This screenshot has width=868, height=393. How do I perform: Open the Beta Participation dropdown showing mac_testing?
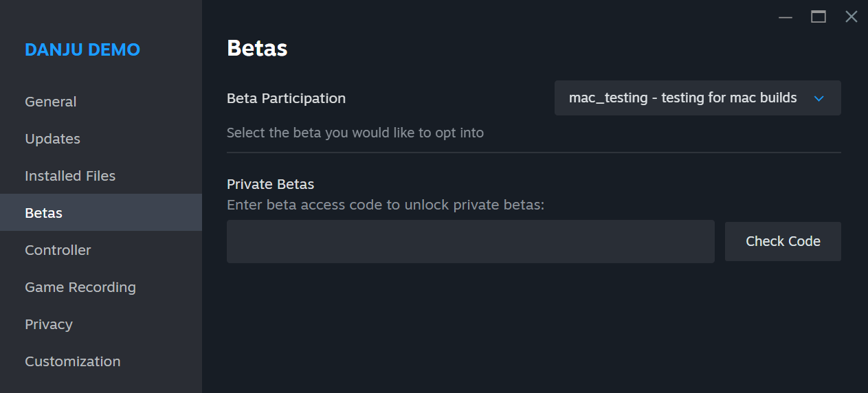687,98
